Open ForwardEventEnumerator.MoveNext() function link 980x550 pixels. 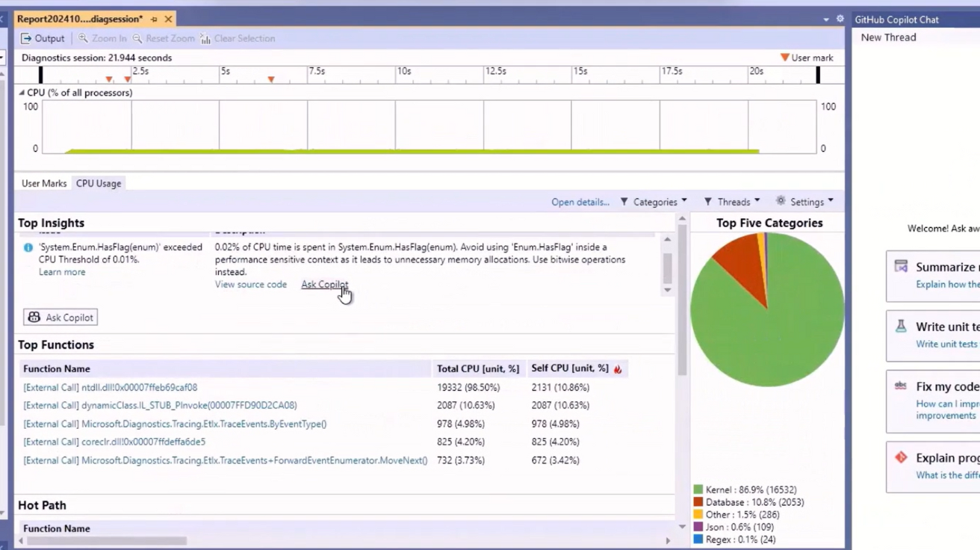226,460
